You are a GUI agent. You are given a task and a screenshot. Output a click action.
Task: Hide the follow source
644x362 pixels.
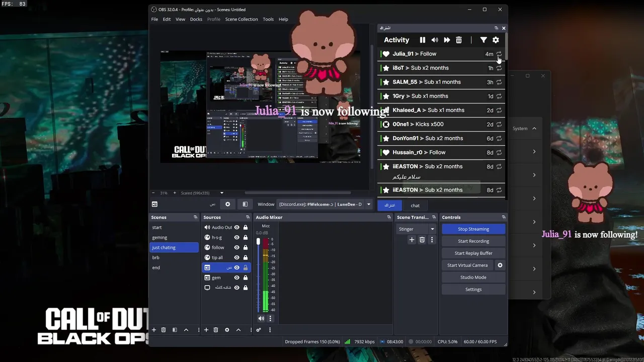coord(236,247)
